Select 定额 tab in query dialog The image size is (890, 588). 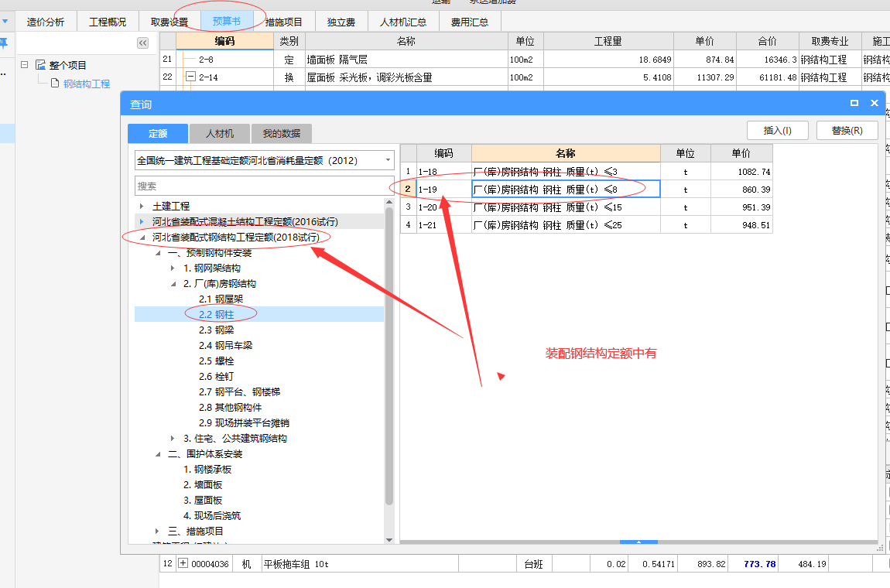coord(158,133)
